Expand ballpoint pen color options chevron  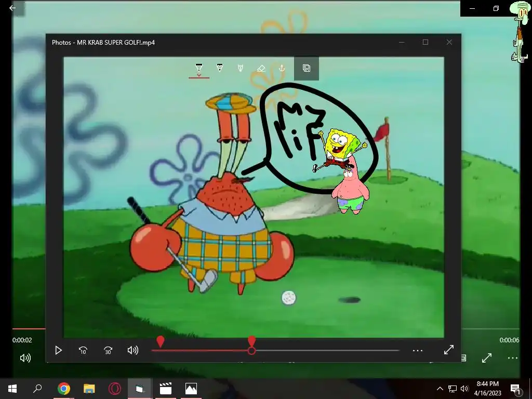tap(199, 75)
